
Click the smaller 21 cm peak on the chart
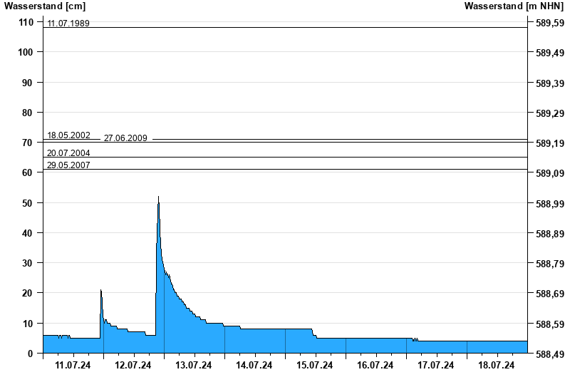pos(101,291)
